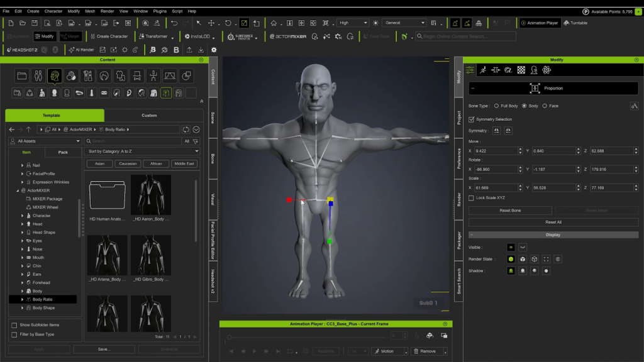Enable the Lock Scale XYZ checkbox
This screenshot has width=644, height=362.
tap(472, 198)
